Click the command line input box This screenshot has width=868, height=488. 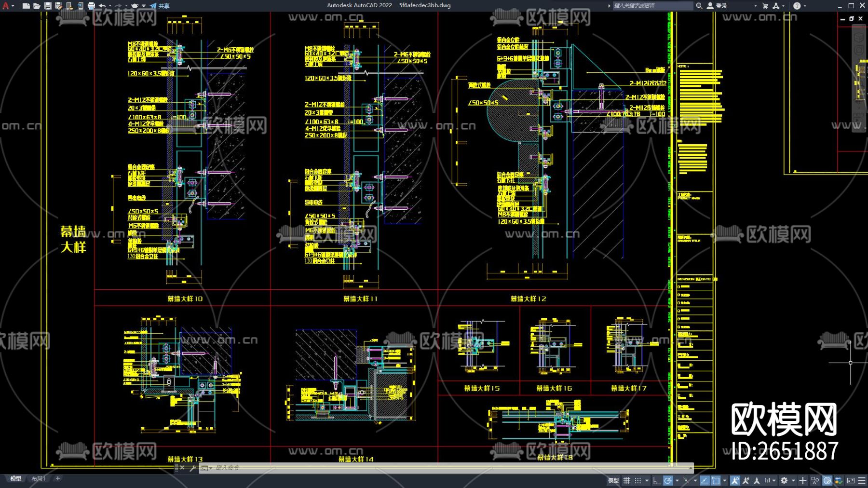pyautogui.click(x=434, y=468)
